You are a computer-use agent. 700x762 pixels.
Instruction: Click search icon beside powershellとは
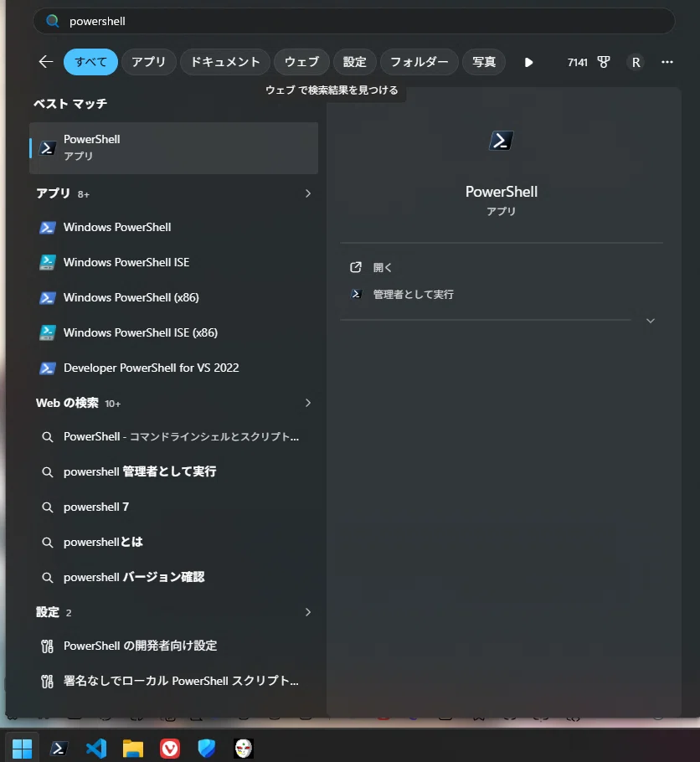pyautogui.click(x=47, y=543)
